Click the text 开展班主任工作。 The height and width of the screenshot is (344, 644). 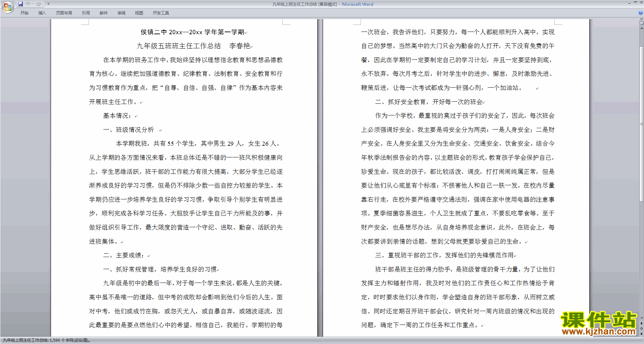[114, 102]
